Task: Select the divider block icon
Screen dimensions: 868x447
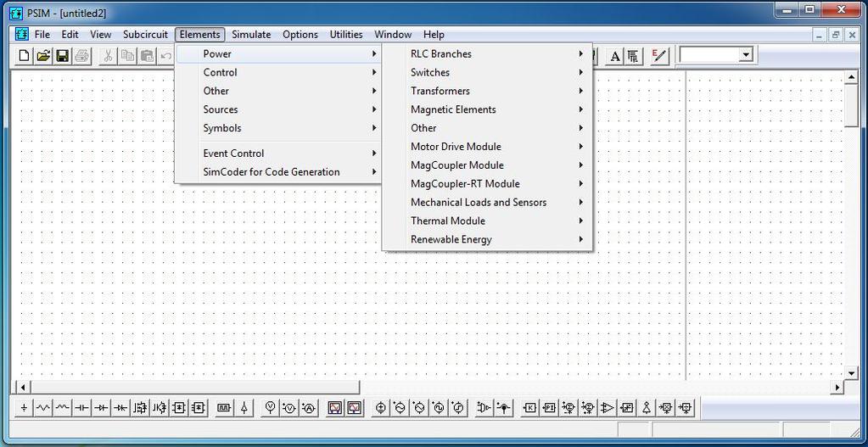Action: pos(686,408)
